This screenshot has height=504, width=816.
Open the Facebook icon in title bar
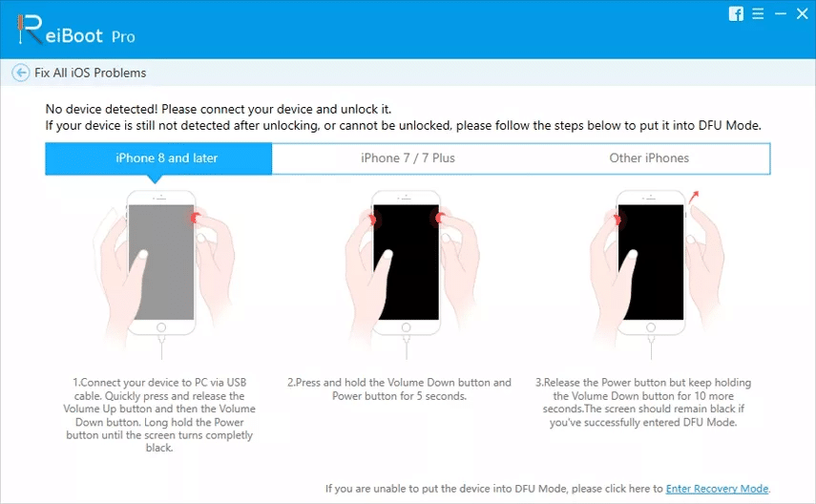736,14
